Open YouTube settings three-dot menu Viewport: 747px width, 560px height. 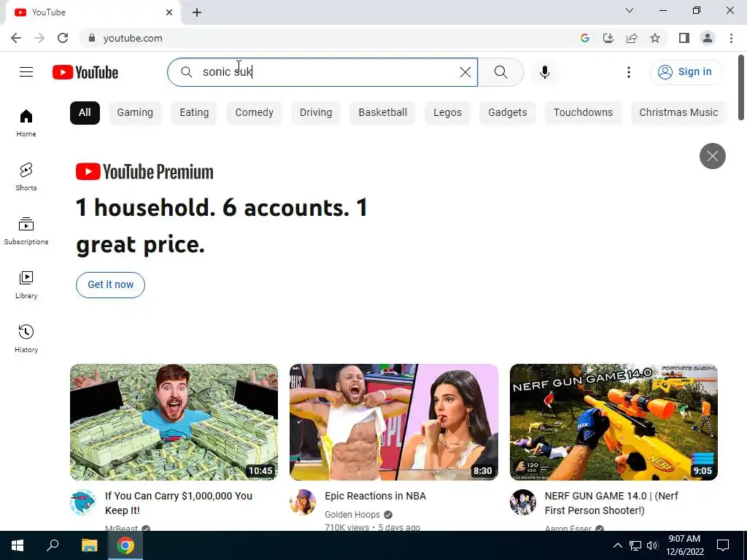click(x=628, y=72)
